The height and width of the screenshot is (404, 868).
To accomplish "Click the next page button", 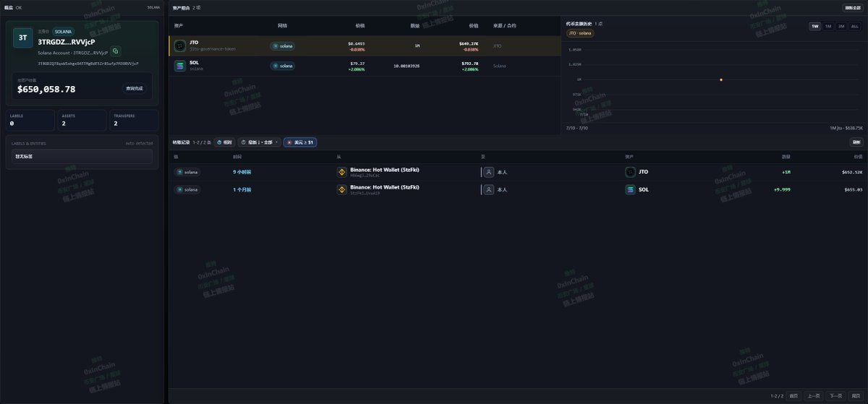I will (835, 396).
